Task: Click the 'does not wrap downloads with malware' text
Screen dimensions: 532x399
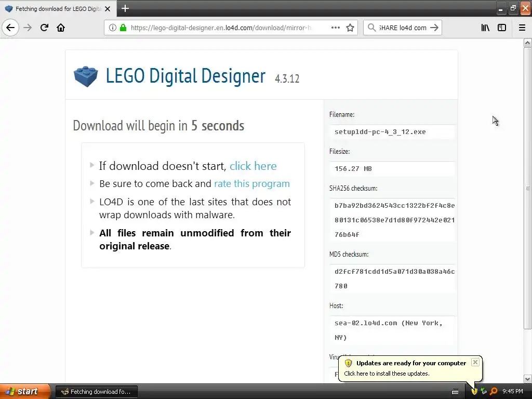Action: pyautogui.click(x=195, y=208)
